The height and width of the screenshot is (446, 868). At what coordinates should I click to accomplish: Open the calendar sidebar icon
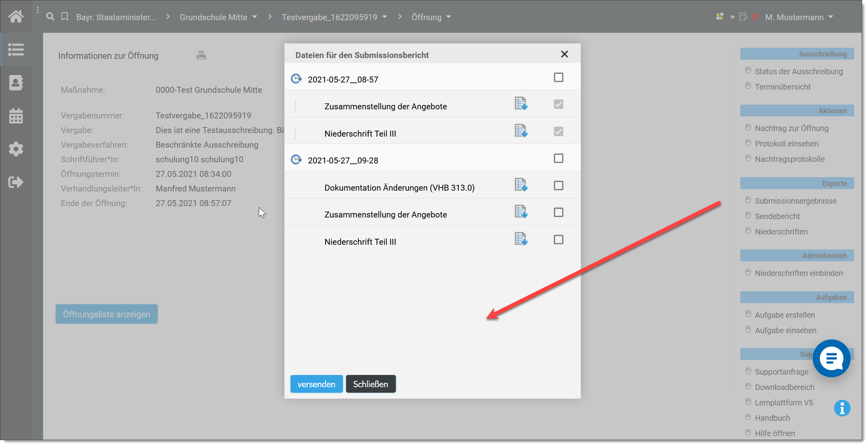coord(16,116)
